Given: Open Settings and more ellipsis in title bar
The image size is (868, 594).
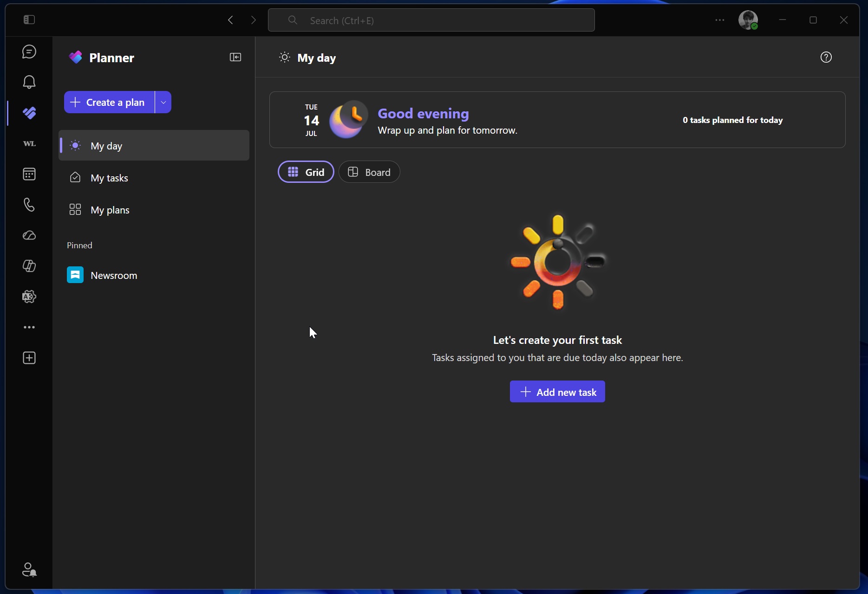Looking at the screenshot, I should (720, 20).
